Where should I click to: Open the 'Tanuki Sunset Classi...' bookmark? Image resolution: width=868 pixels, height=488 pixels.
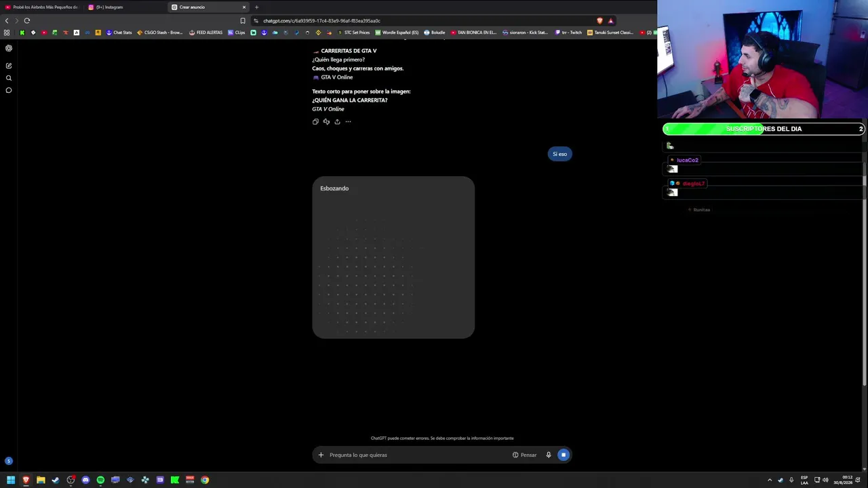point(610,33)
